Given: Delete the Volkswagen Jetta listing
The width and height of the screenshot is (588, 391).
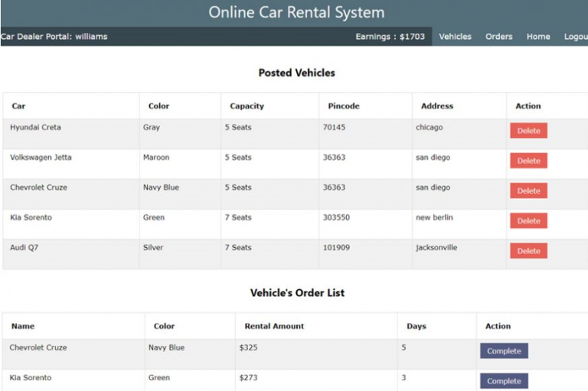Looking at the screenshot, I should pos(528,161).
